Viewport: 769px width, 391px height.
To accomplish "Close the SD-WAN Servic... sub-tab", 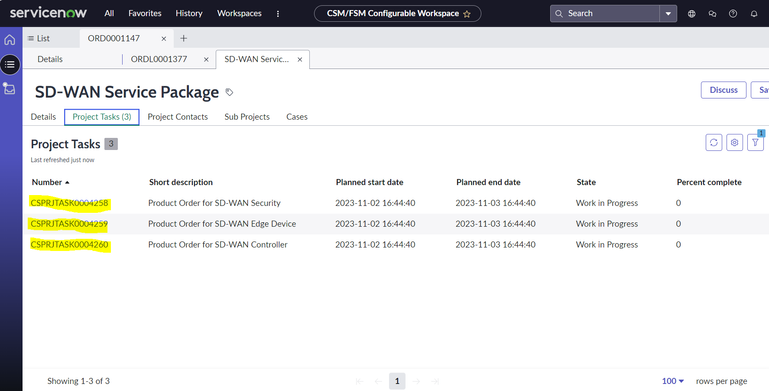I will [x=300, y=59].
